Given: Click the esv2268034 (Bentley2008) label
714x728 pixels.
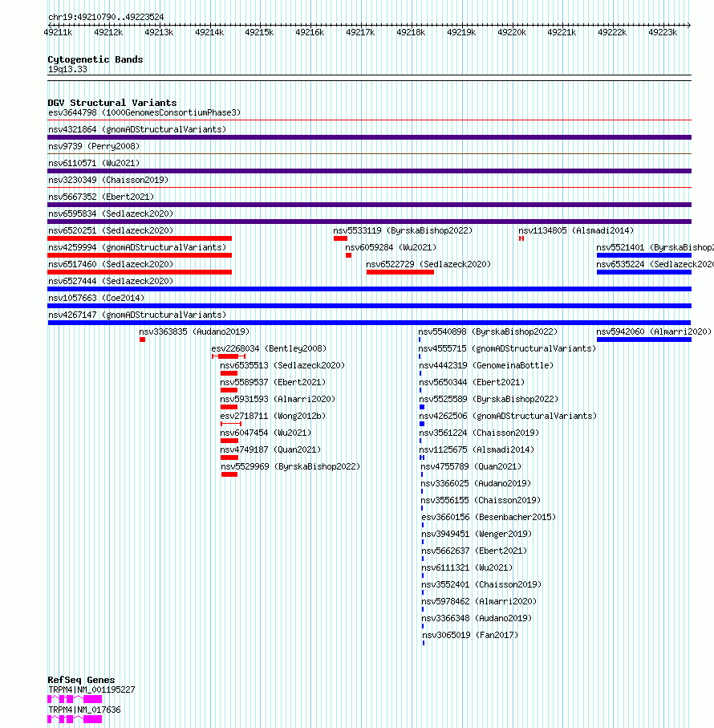Looking at the screenshot, I should (269, 348).
